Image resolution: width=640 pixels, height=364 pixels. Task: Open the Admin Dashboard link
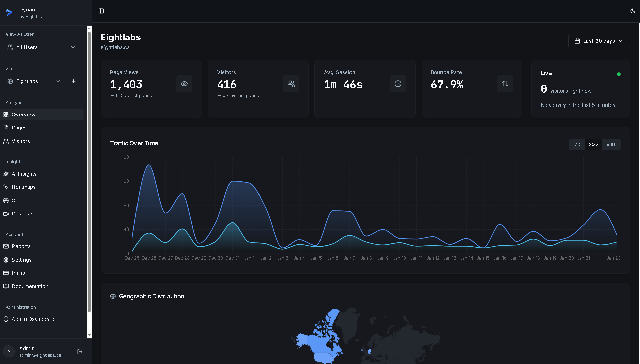pyautogui.click(x=33, y=319)
